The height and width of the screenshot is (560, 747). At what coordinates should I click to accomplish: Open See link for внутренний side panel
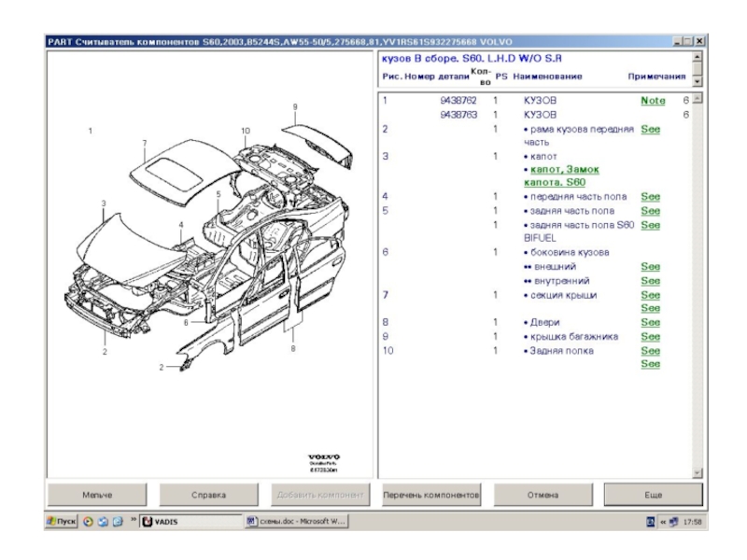coord(650,281)
